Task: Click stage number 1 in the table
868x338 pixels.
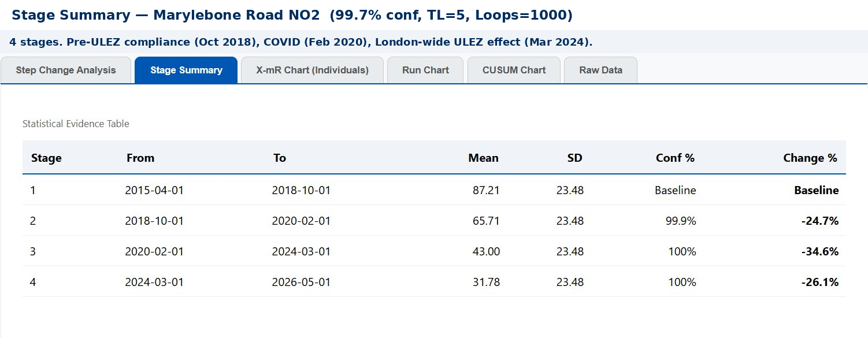Action: pyautogui.click(x=33, y=190)
